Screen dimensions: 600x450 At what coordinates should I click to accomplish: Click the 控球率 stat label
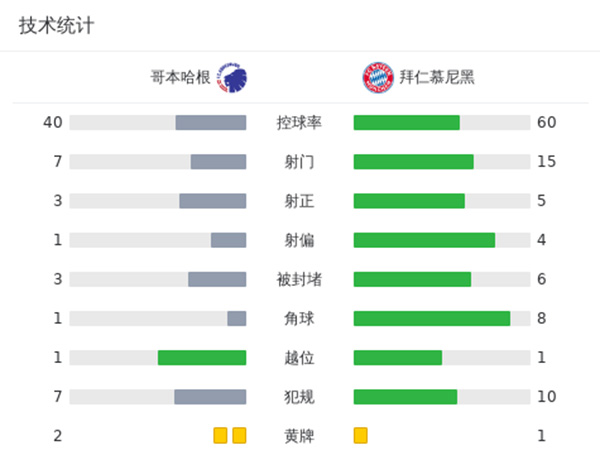299,123
